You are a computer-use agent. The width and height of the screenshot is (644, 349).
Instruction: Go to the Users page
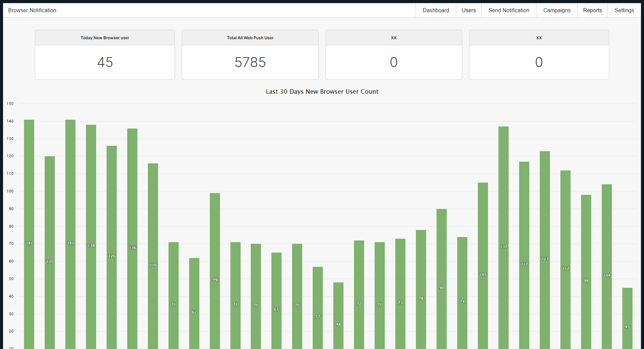pyautogui.click(x=469, y=10)
